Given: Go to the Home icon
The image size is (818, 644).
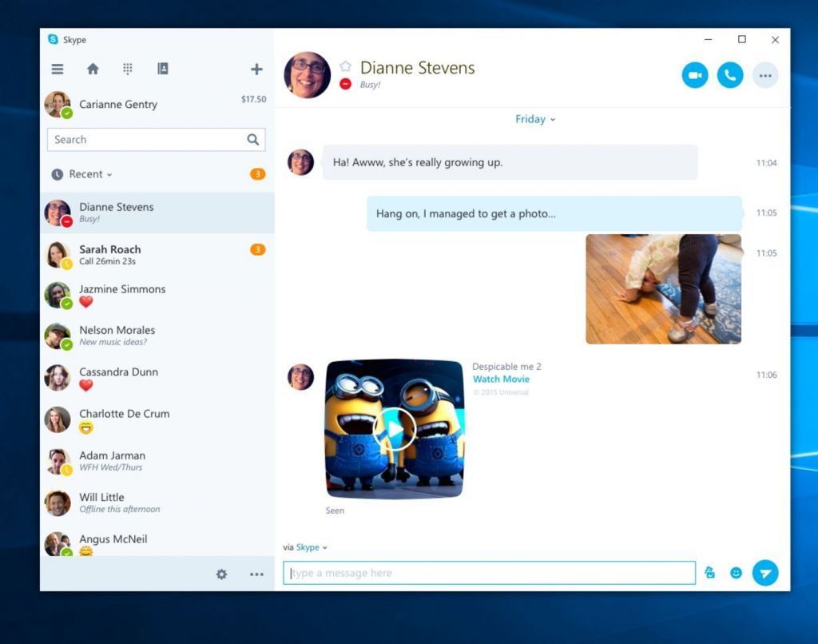Looking at the screenshot, I should [x=93, y=70].
